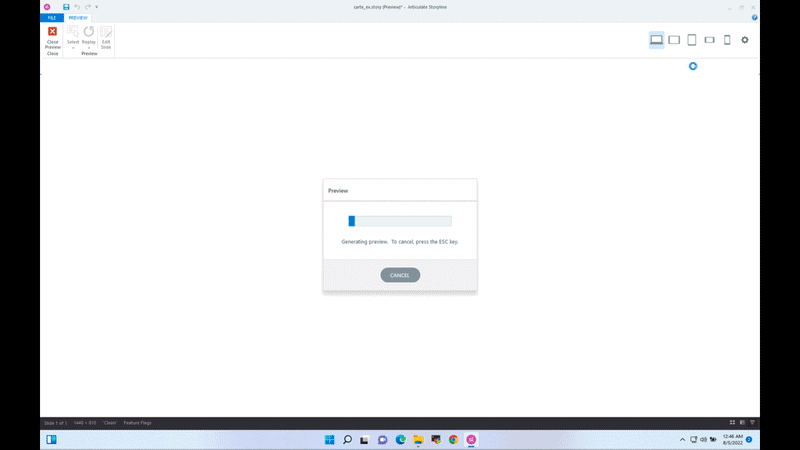Redo the last action

coord(88,7)
